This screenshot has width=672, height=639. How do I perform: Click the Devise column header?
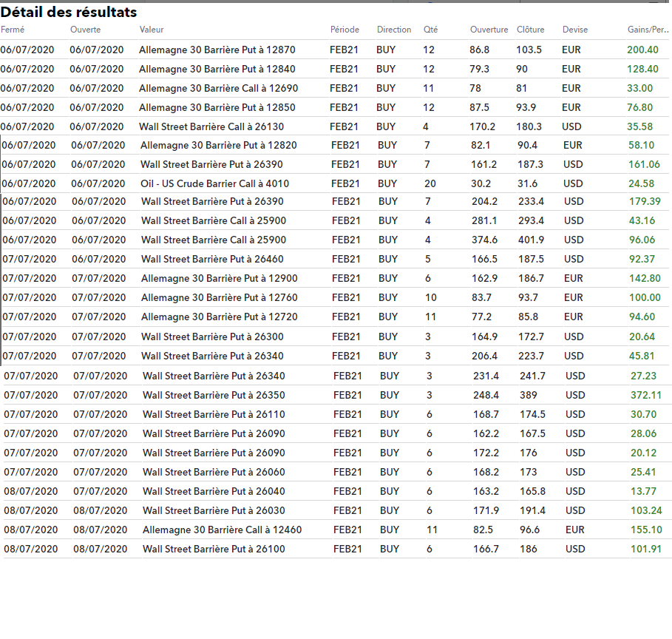click(x=574, y=30)
